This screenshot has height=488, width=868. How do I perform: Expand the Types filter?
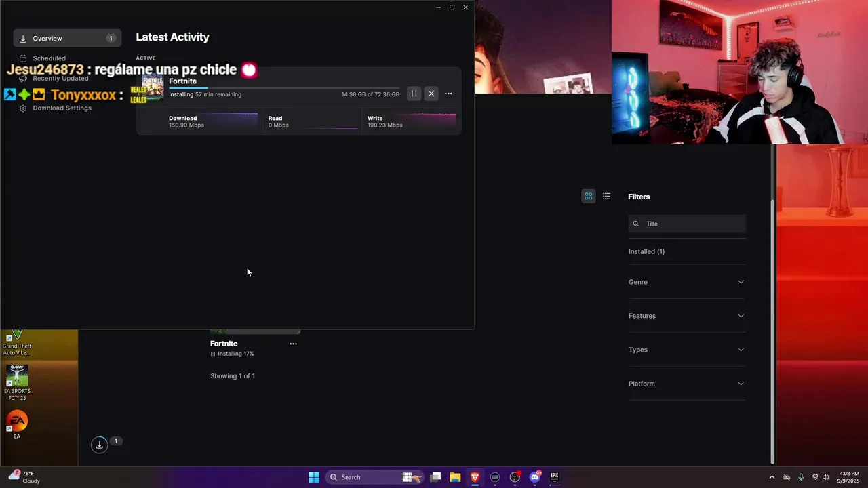pyautogui.click(x=687, y=350)
